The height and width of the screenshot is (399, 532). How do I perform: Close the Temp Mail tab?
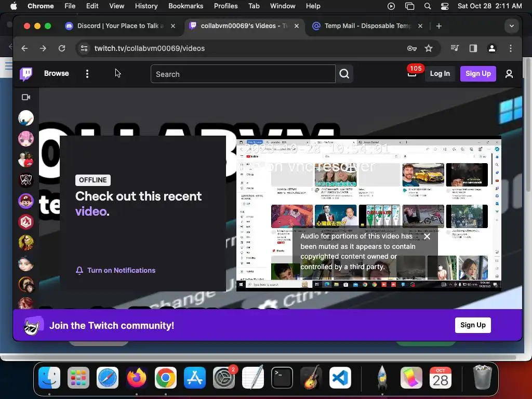click(x=420, y=26)
